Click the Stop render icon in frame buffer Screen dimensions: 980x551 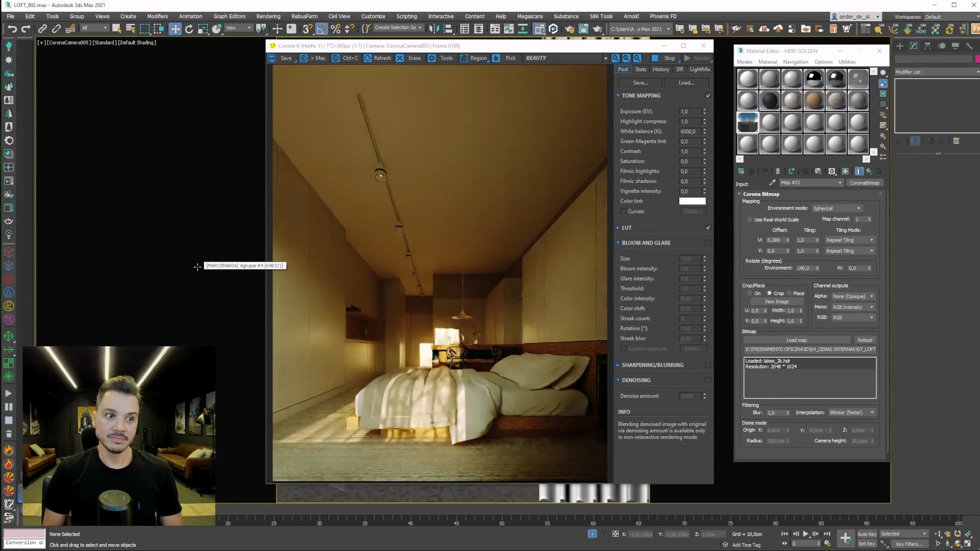(x=655, y=58)
